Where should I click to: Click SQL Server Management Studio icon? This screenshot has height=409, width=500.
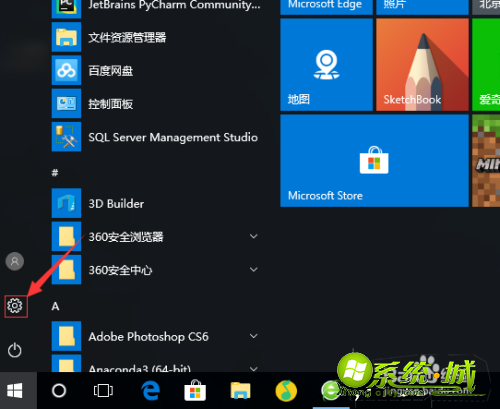[x=66, y=137]
